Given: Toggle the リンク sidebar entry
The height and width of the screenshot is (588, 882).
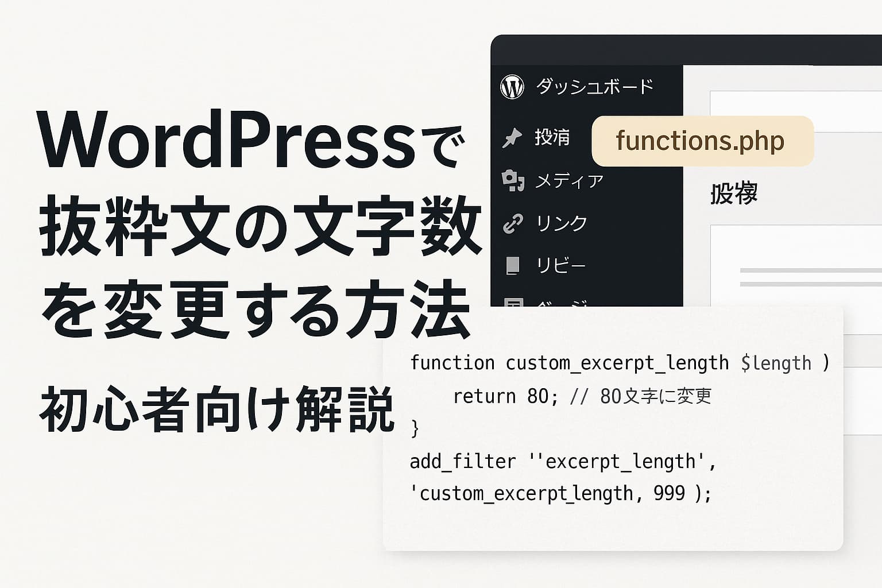Looking at the screenshot, I should tap(563, 223).
